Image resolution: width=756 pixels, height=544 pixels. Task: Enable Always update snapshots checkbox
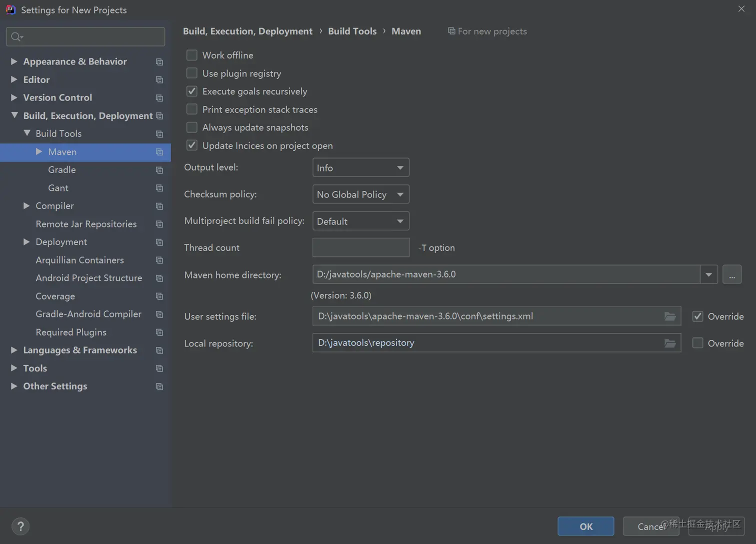coord(191,127)
